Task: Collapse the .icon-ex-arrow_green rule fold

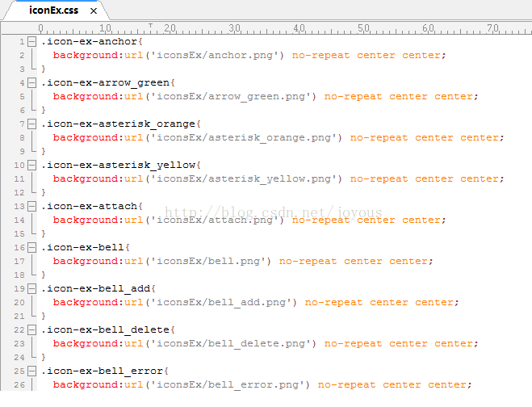Action: click(31, 83)
